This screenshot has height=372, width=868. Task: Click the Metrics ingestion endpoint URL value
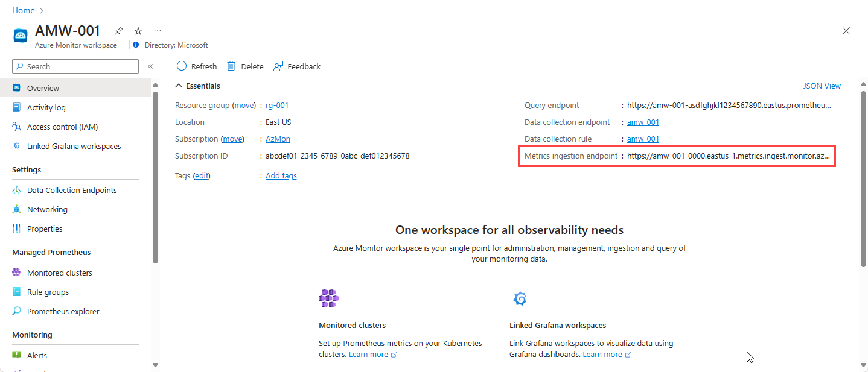point(729,156)
